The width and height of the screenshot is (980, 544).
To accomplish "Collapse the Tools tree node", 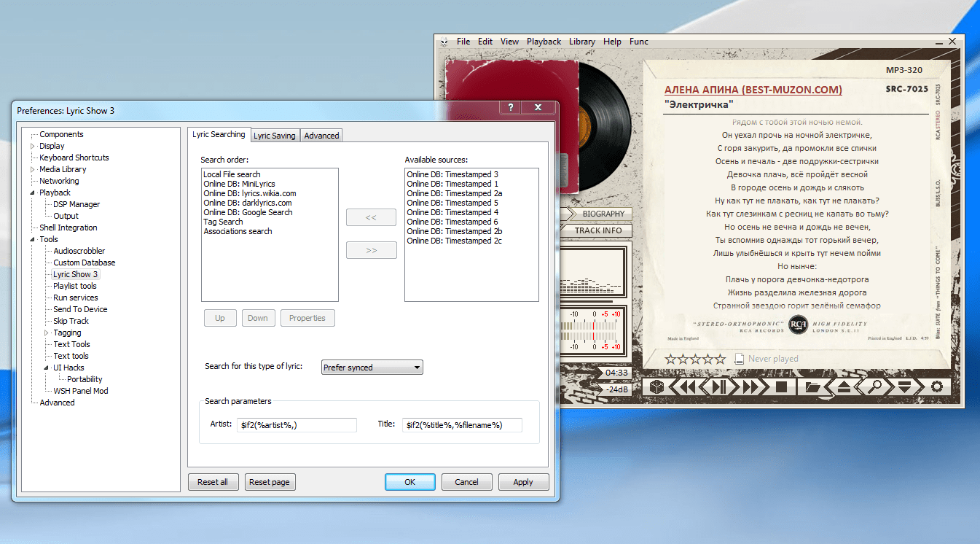I will tap(32, 239).
